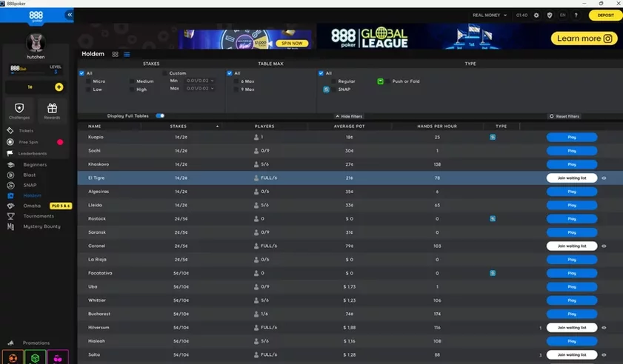Reset all filters
This screenshot has width=623, height=364.
[564, 116]
